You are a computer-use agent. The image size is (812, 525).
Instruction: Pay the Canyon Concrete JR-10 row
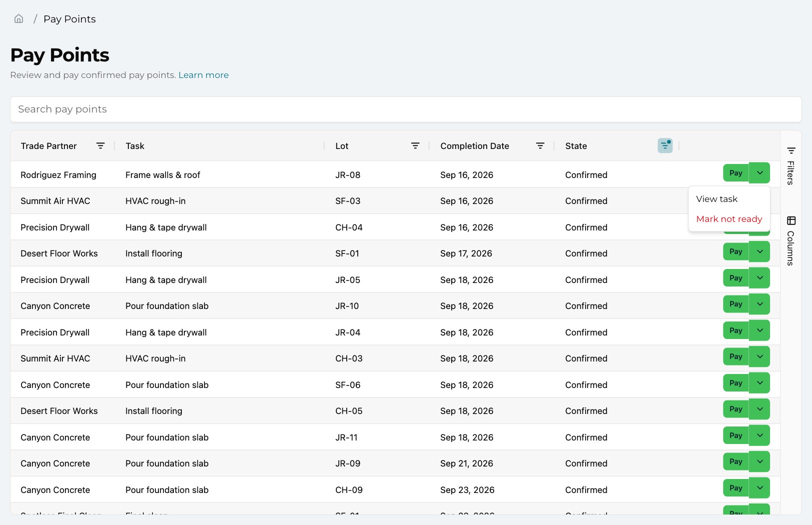[736, 304]
